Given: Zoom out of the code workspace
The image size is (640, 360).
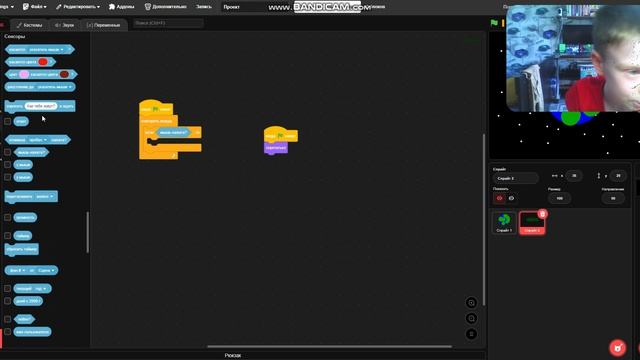Looking at the screenshot, I should click(471, 318).
